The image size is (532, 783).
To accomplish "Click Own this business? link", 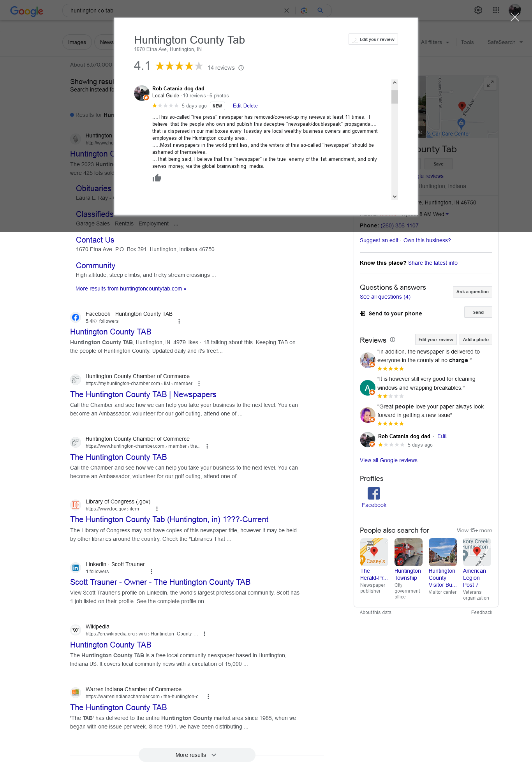I will 427,240.
